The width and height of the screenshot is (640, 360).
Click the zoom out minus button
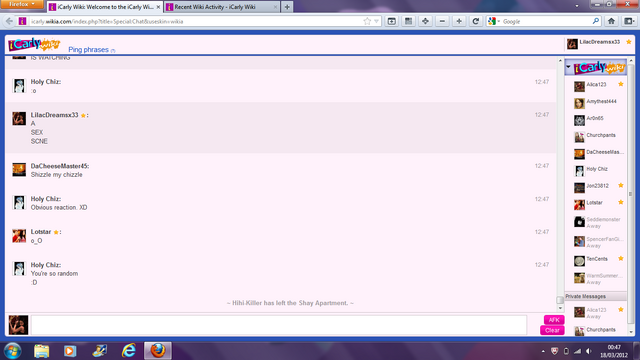(442, 21)
